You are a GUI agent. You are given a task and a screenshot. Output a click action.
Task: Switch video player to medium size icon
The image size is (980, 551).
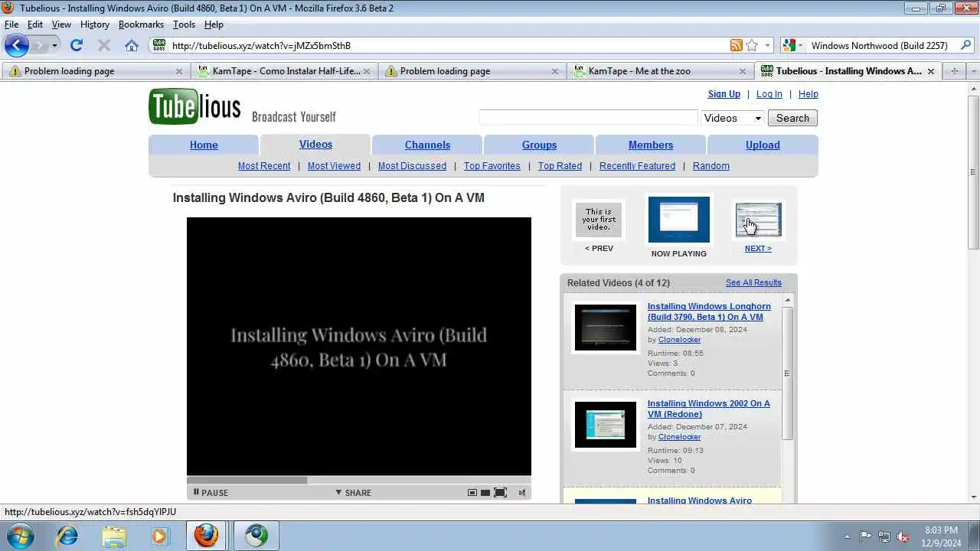[485, 493]
